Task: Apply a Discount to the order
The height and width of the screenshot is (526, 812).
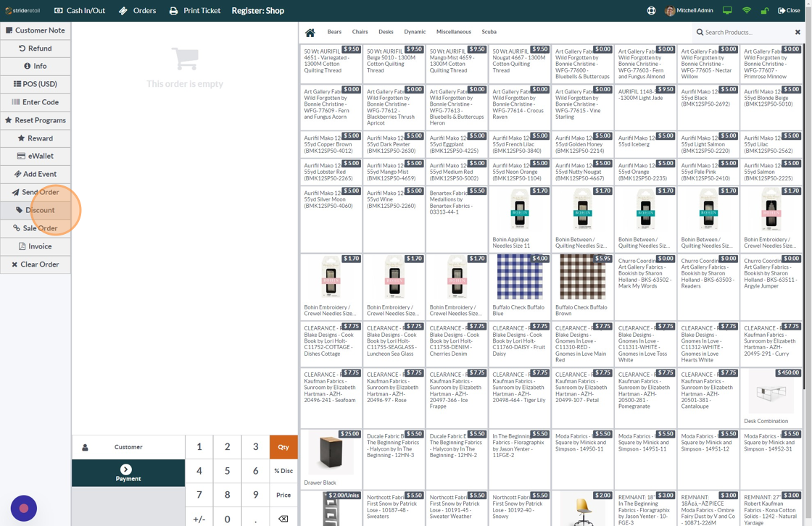Action: 36,210
